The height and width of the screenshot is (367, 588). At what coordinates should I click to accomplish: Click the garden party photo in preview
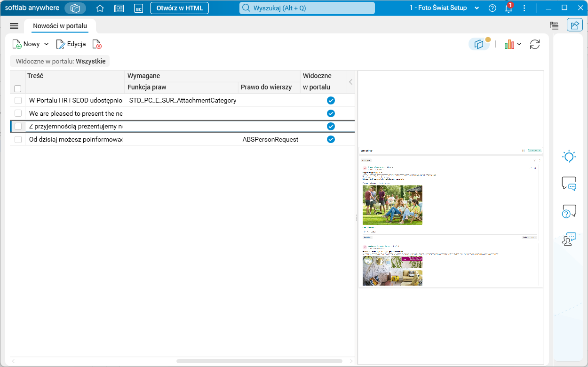tap(392, 205)
